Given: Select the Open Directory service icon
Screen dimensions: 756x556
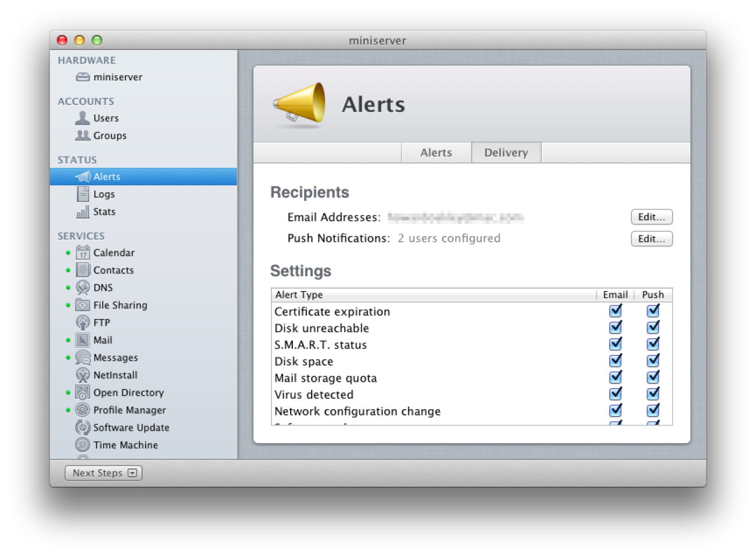Looking at the screenshot, I should pos(82,392).
